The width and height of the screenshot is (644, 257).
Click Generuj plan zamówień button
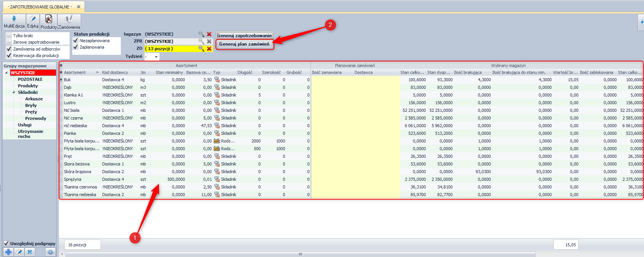(244, 44)
